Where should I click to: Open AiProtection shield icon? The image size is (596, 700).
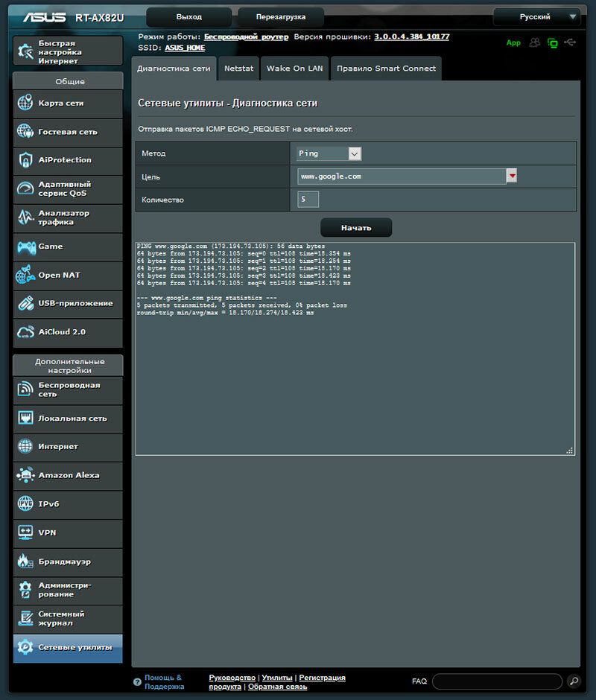point(25,159)
